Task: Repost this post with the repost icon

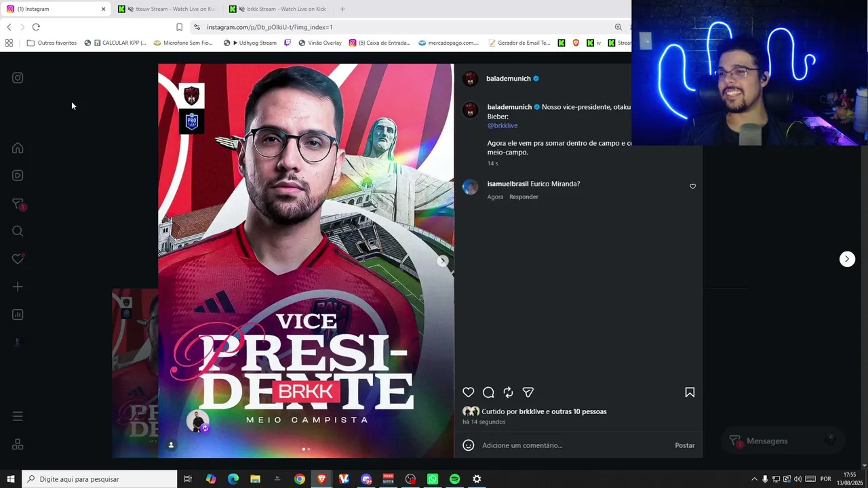Action: click(508, 392)
